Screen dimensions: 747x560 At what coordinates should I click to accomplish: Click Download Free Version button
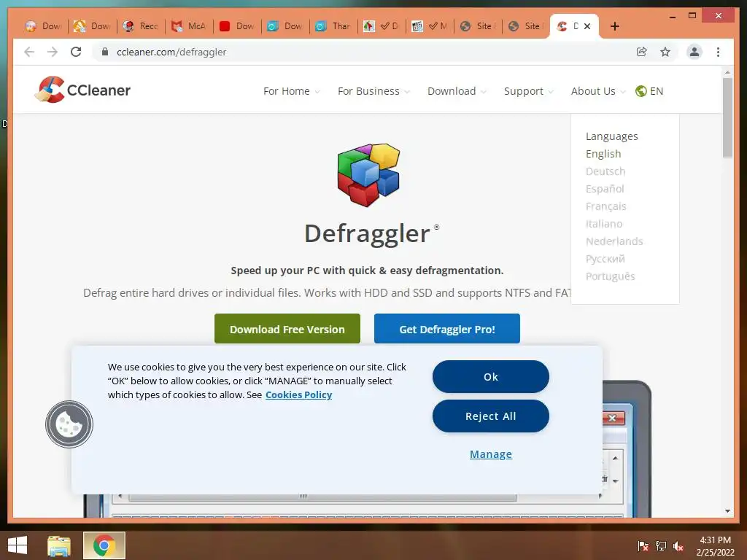[287, 329]
